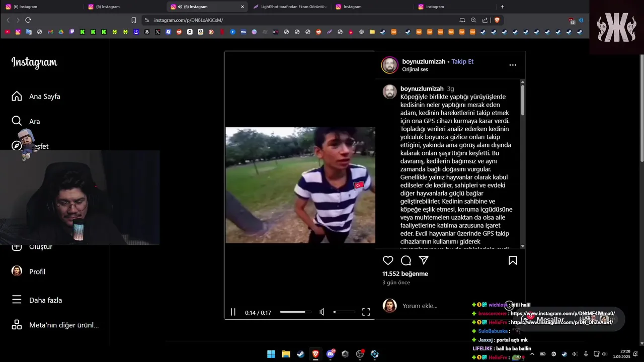Viewport: 644px width, 362px height.
Task: Go forward in browser history
Action: 18,20
